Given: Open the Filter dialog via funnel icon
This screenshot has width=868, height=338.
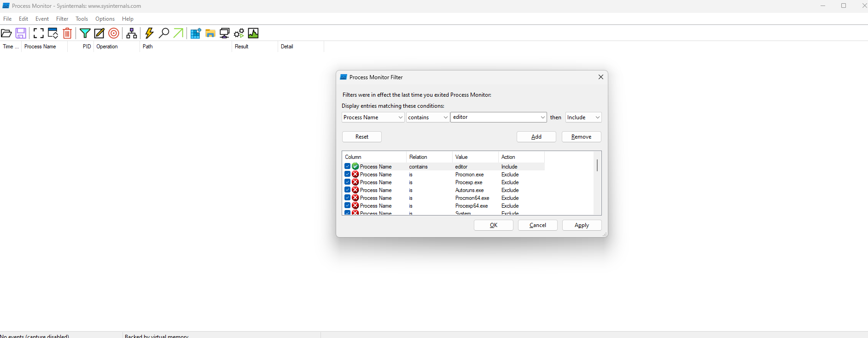Looking at the screenshot, I should pyautogui.click(x=85, y=33).
